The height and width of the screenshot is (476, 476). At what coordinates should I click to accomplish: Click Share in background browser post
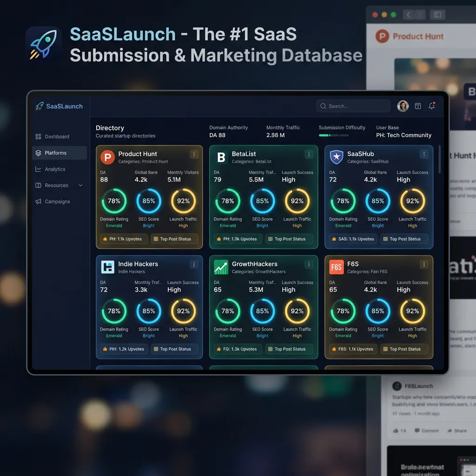pyautogui.click(x=457, y=430)
